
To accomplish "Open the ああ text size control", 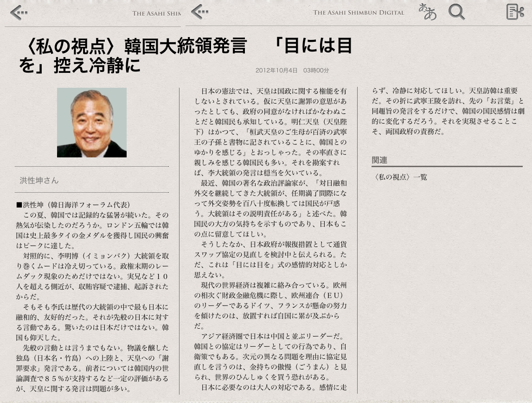I will 428,12.
